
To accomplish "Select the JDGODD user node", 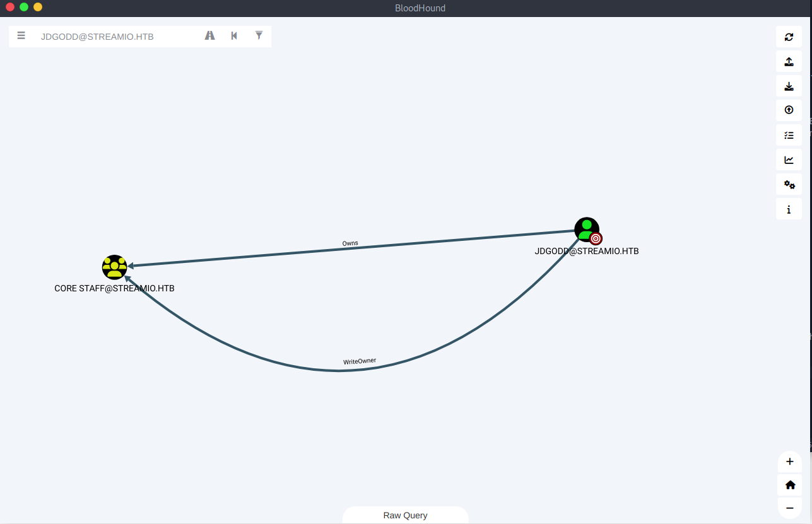I will click(x=587, y=230).
